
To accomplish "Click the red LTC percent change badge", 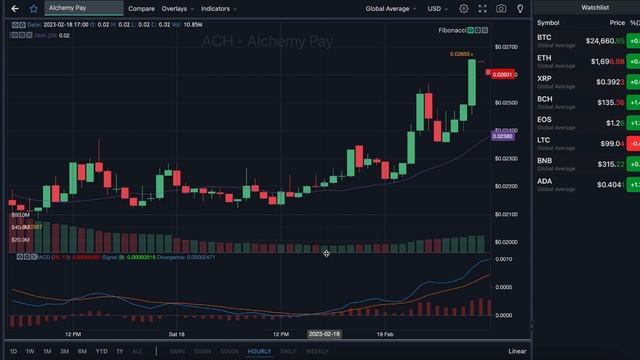I will click(x=633, y=144).
